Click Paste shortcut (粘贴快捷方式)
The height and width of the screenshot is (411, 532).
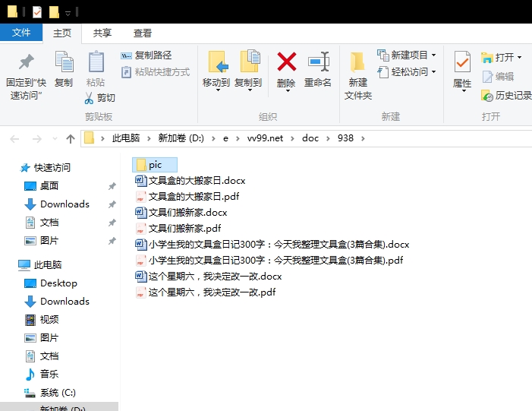[156, 72]
